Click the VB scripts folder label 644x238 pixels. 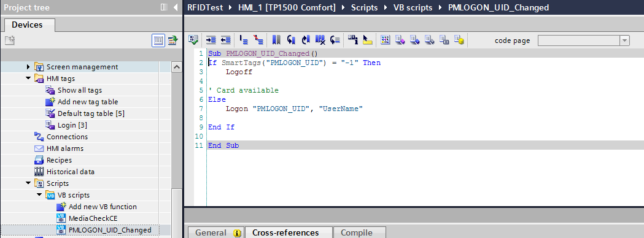[74, 195]
